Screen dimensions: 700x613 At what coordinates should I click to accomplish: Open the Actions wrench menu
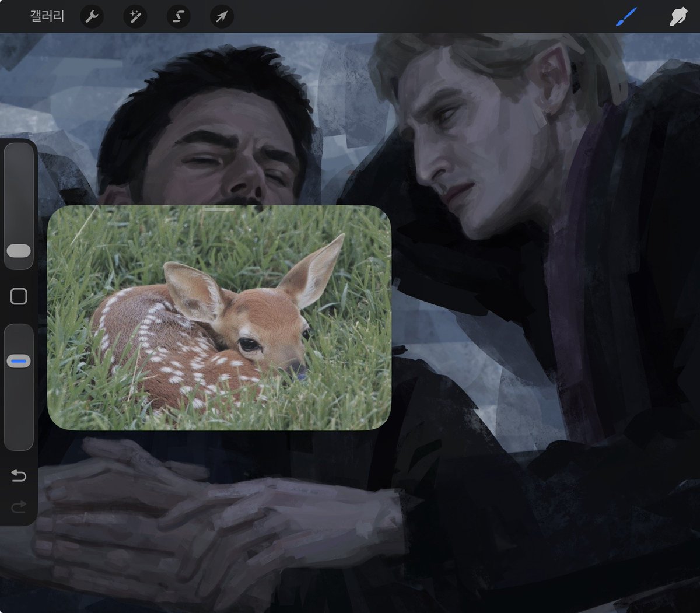click(x=91, y=17)
